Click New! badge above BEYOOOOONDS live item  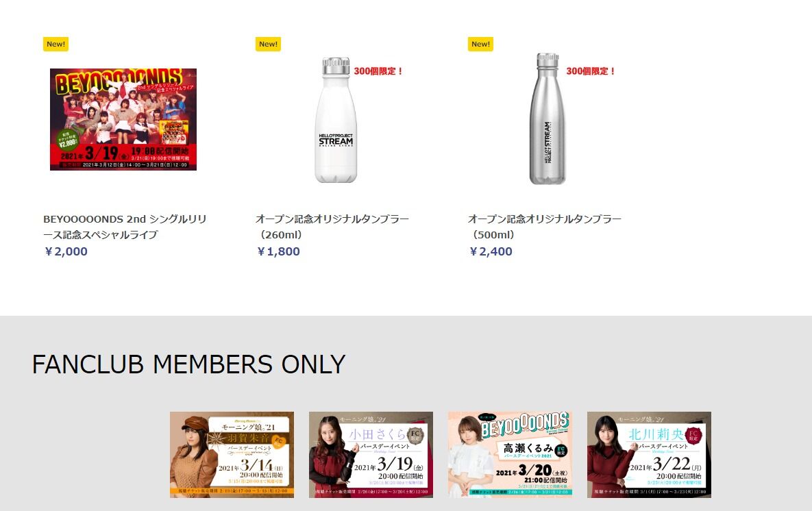[56, 44]
